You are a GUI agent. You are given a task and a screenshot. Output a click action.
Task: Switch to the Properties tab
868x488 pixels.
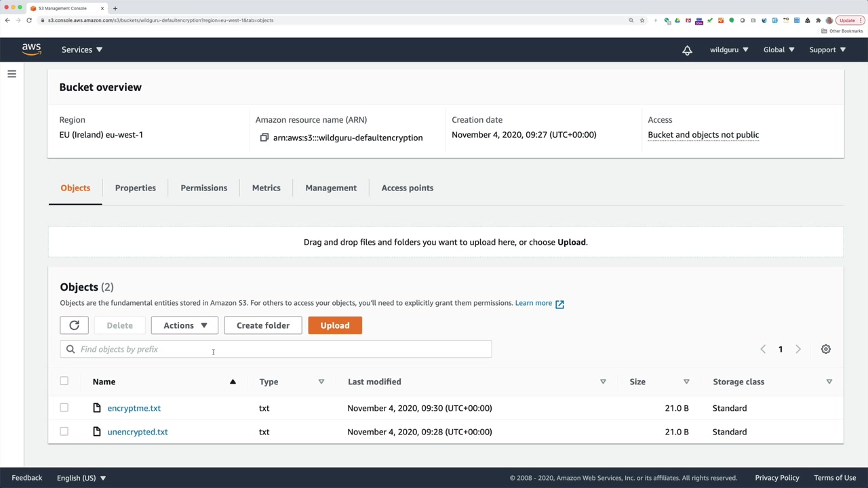click(x=135, y=188)
